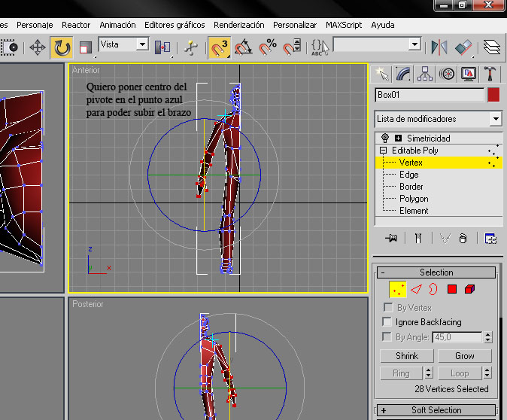Image resolution: width=507 pixels, height=420 pixels.
Task: Open the Vista coordinate system dropdown
Action: tap(142, 44)
